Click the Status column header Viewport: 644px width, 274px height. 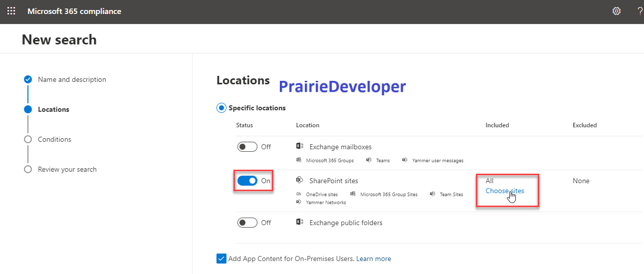[x=244, y=125]
